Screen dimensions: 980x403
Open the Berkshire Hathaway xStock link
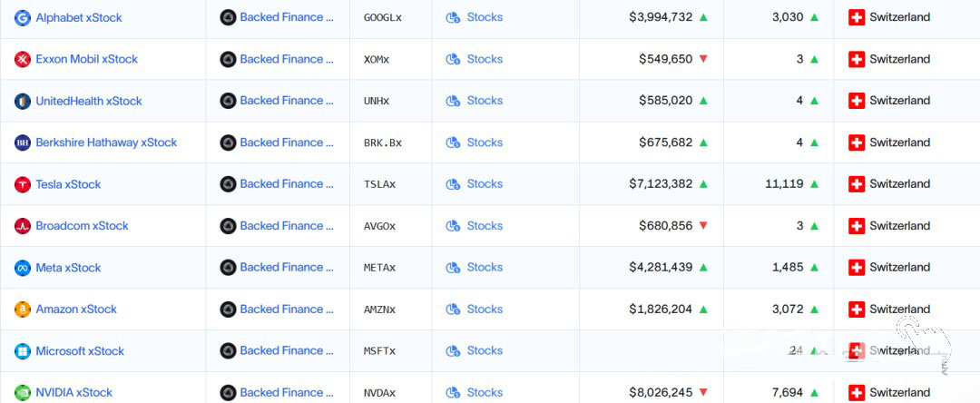tap(106, 143)
